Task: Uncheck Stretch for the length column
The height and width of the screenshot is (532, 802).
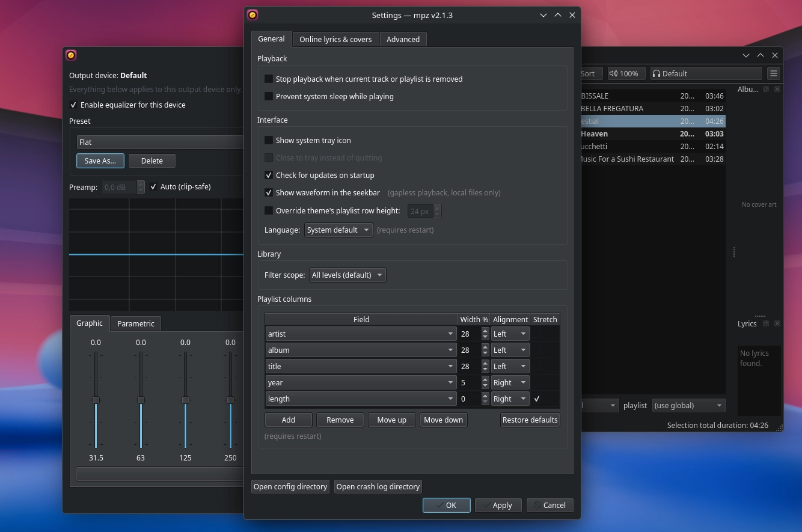Action: [x=537, y=399]
